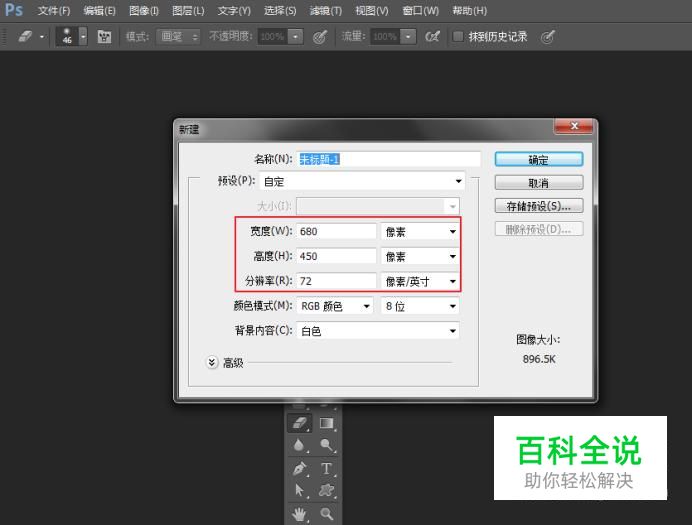This screenshot has width=692, height=525.
Task: Click the 宽度 width input field
Action: pyautogui.click(x=336, y=231)
